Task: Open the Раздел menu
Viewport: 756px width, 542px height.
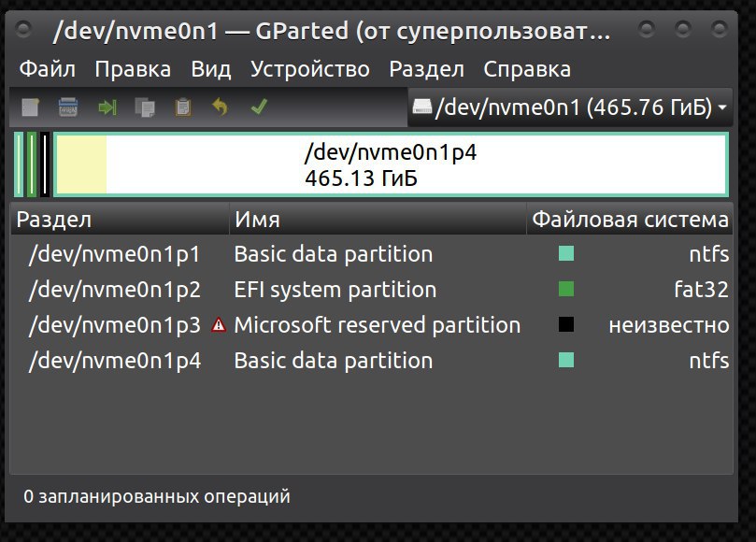Action: (x=427, y=69)
